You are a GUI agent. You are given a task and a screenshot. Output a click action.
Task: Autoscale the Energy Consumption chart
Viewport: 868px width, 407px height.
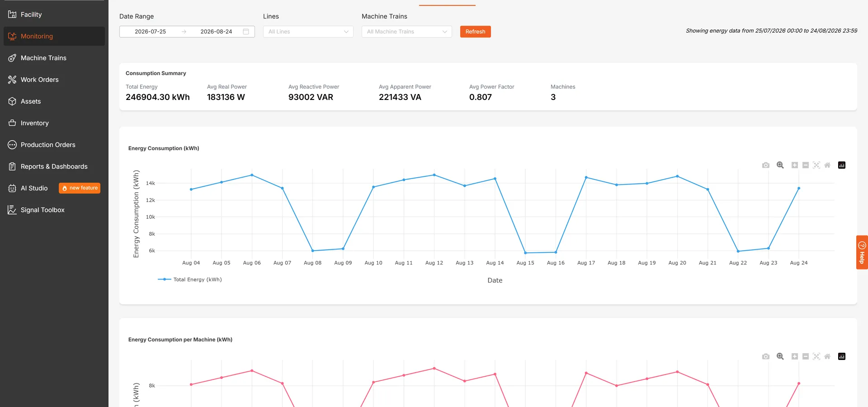tap(816, 165)
